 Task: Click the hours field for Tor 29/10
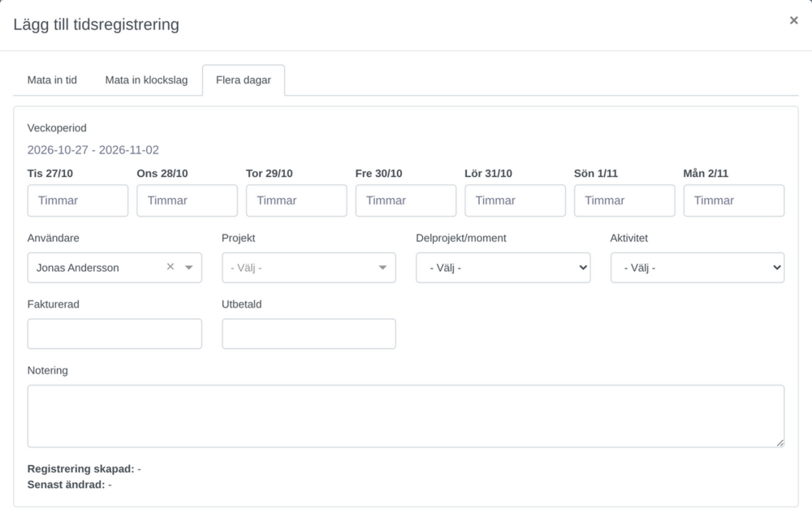(296, 200)
